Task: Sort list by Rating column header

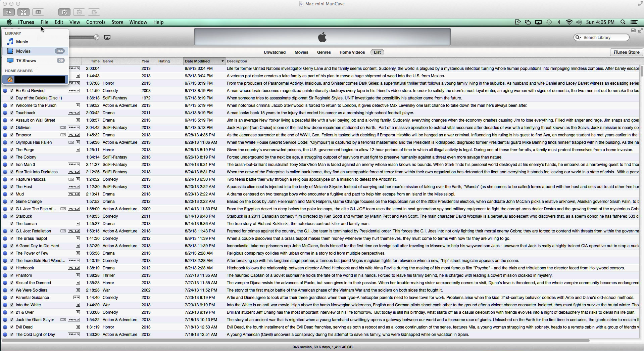Action: 170,61
